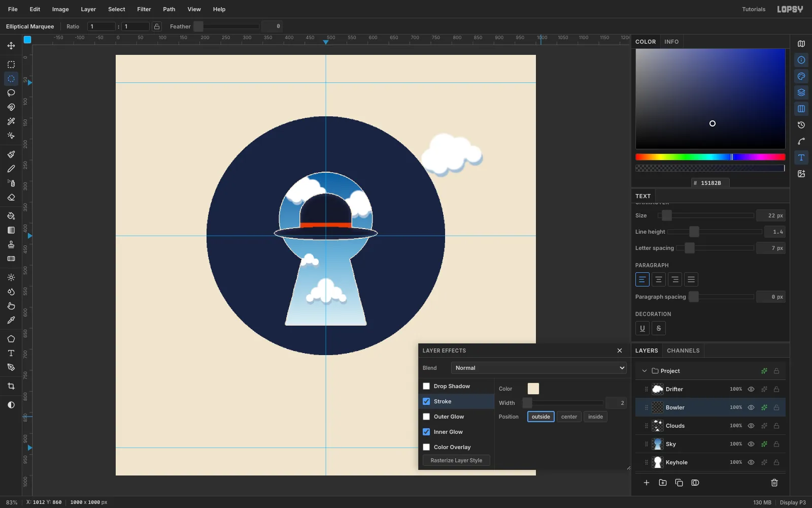
Task: Click the hex color input field
Action: [710, 183]
